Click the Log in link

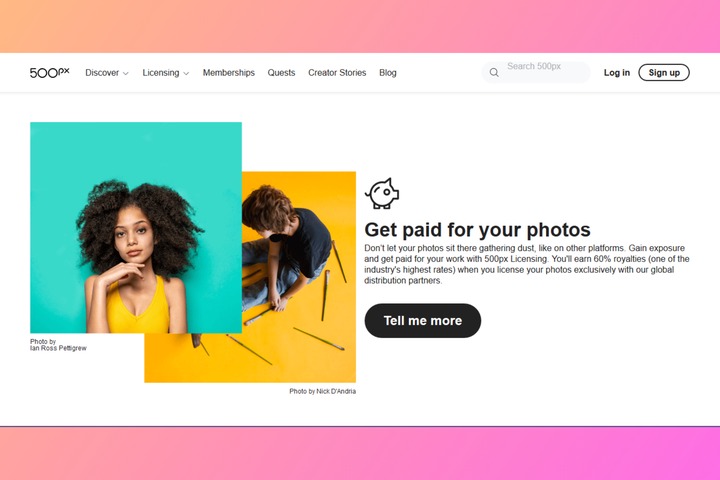pos(617,73)
